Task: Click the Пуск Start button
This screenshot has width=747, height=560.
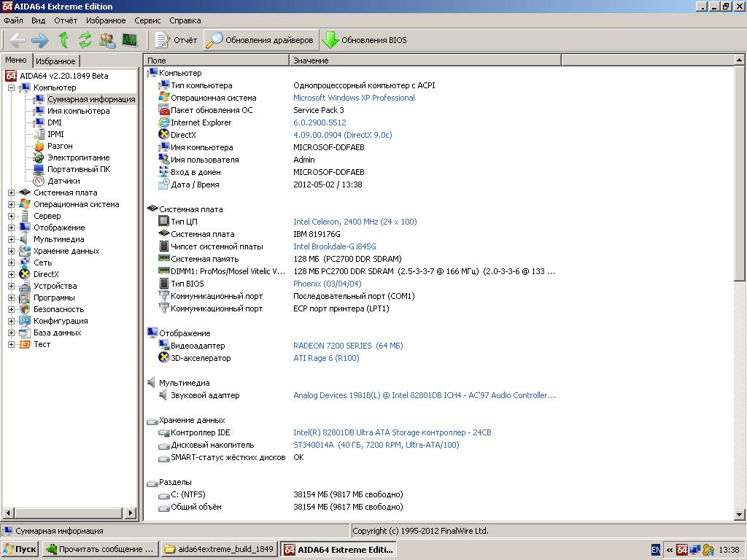Action: tap(20, 550)
